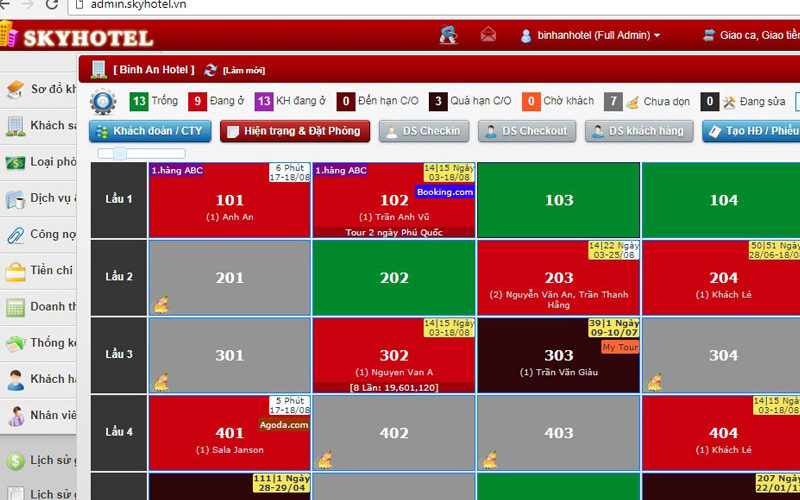800x500 pixels.
Task: Click the broom icon on room 402
Action: pos(325,460)
